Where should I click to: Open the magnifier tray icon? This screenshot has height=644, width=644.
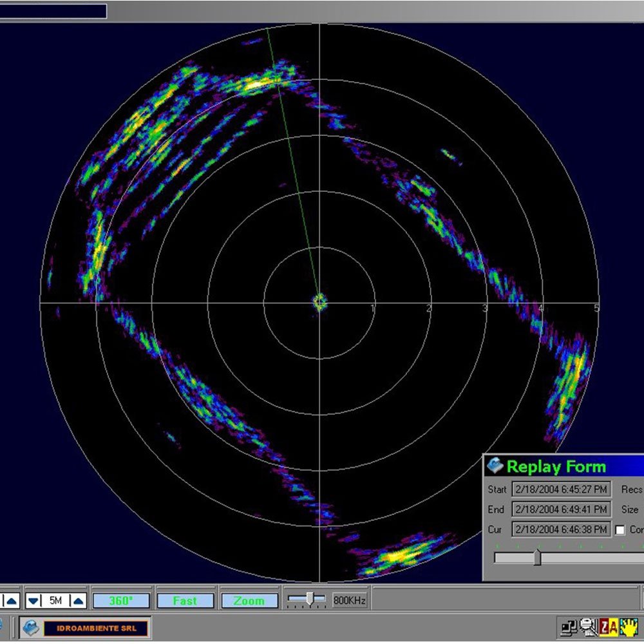pos(588,627)
